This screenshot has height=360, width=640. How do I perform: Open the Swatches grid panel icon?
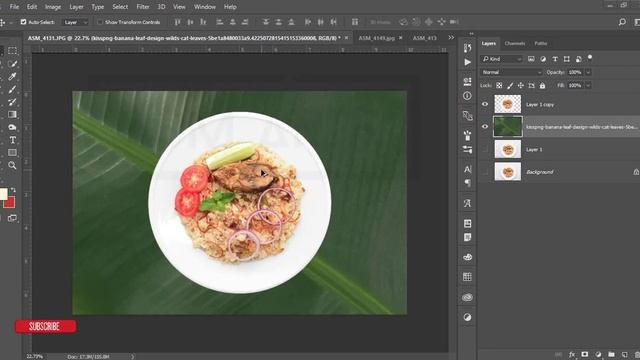coord(467,277)
